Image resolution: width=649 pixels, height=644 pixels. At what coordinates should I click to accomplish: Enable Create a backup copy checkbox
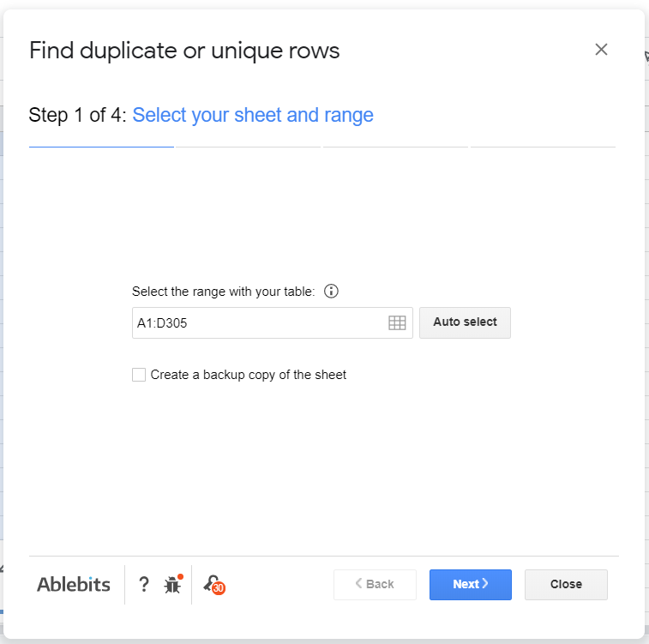coord(139,375)
